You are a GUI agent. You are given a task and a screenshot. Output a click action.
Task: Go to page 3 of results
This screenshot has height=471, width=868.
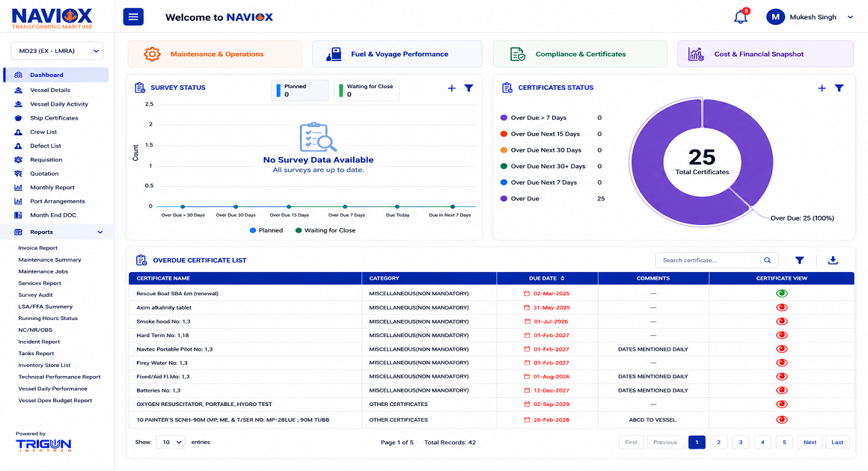pyautogui.click(x=740, y=443)
